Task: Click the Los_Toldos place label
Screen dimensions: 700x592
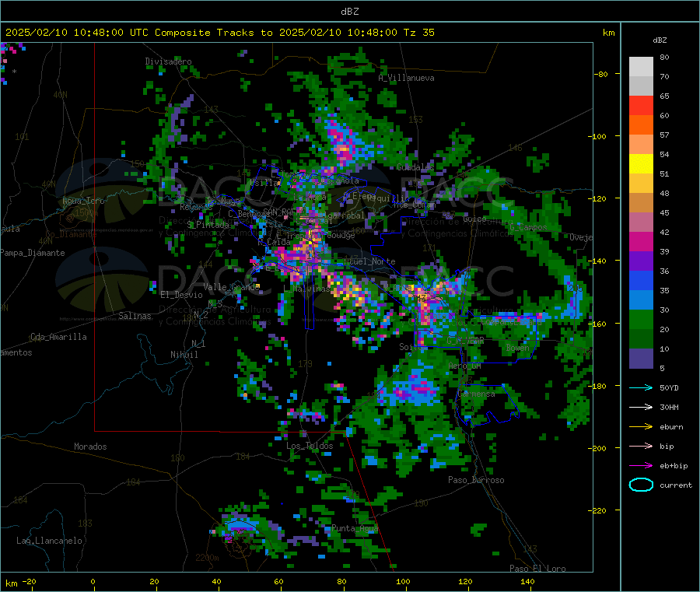Action: [x=310, y=446]
